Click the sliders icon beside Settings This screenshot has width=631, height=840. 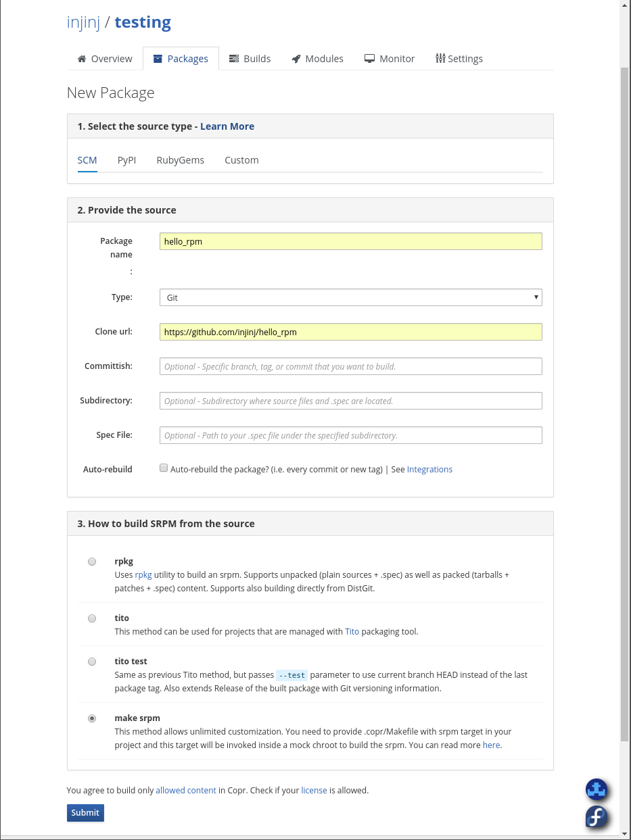(x=440, y=58)
